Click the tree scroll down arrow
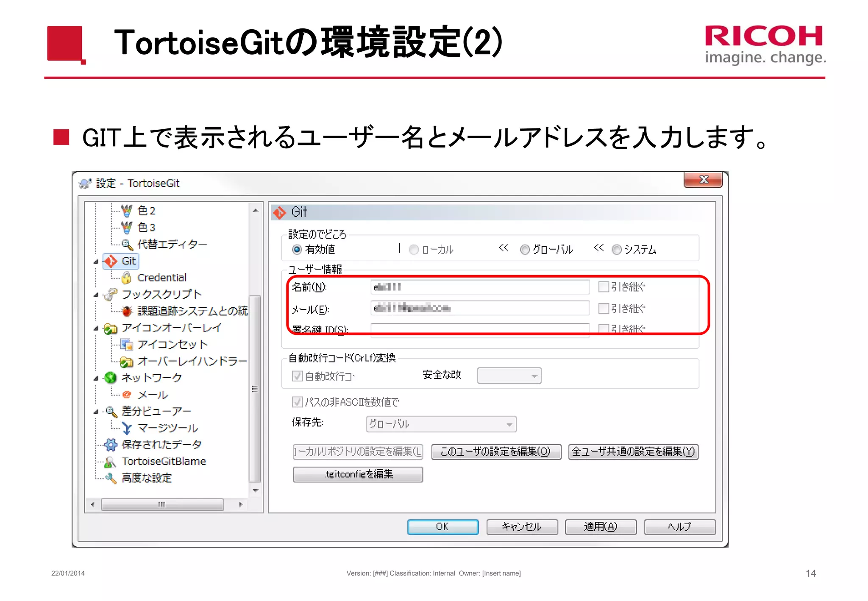The width and height of the screenshot is (868, 601). pyautogui.click(x=255, y=491)
